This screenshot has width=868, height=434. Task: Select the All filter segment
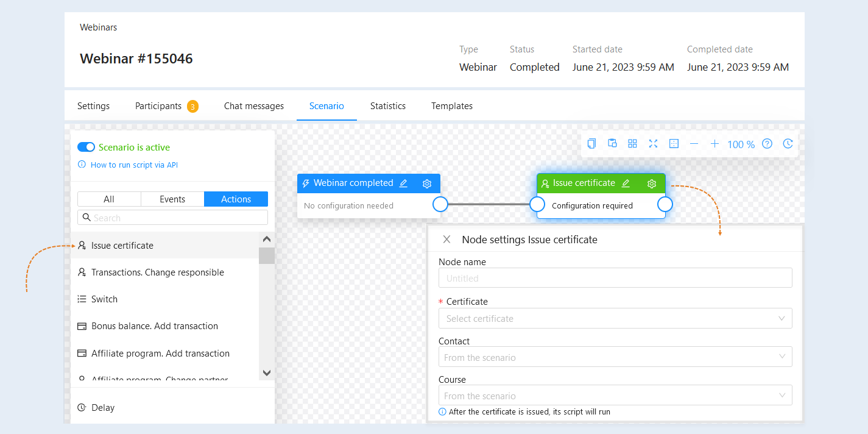point(109,199)
